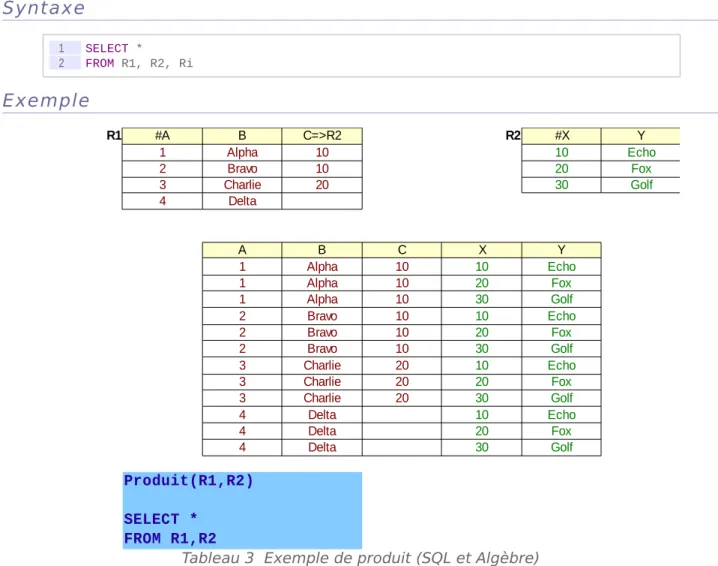
Task: Select X value 30 in the last Charlie product row
Action: pos(482,397)
